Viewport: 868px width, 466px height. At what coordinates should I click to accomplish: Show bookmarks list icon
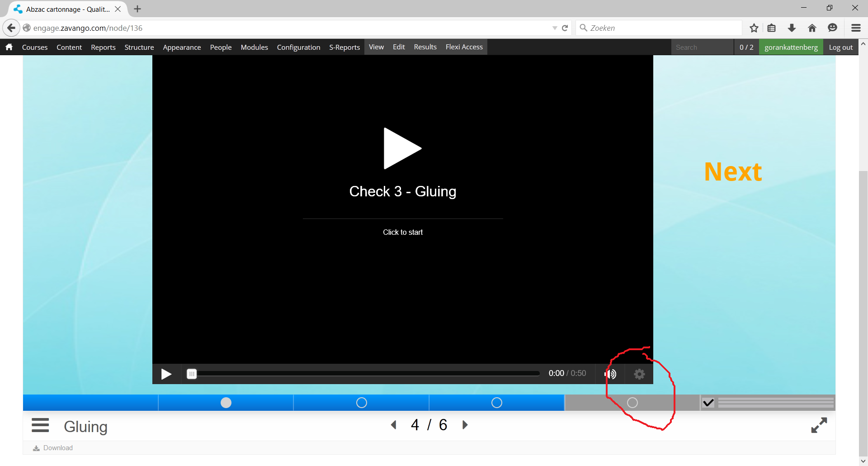click(x=772, y=28)
